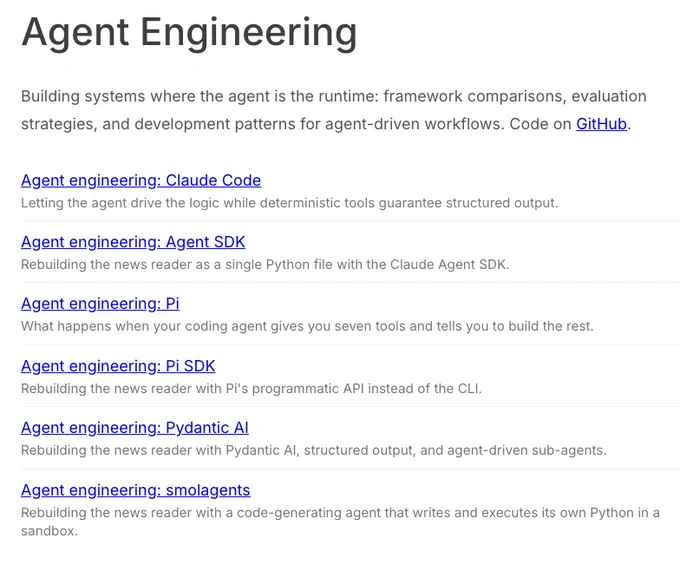680x571 pixels.
Task: Click the 'Agent Engineering' page heading
Action: click(189, 33)
